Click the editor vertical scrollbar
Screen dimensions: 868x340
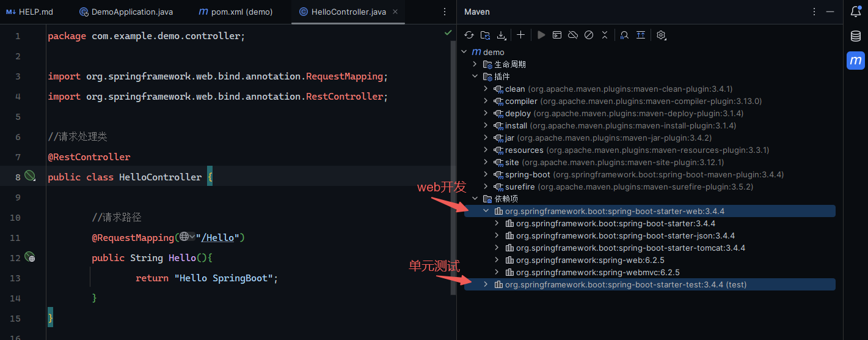click(453, 168)
